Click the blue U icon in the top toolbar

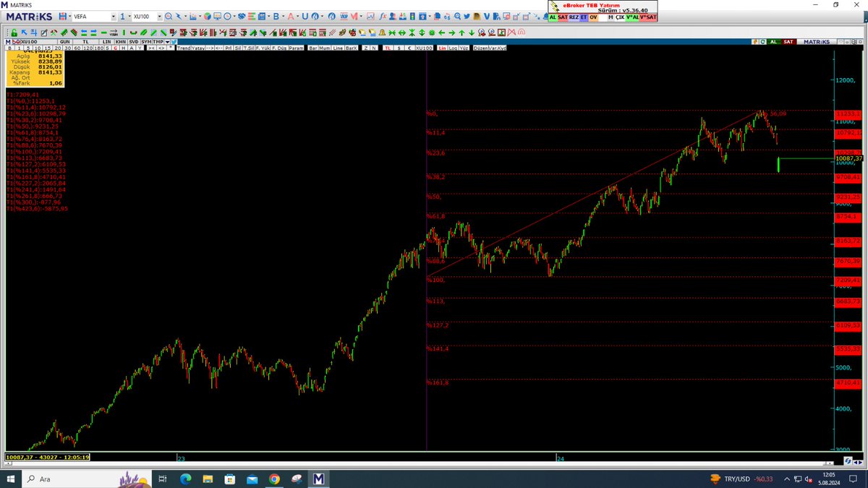(x=305, y=16)
